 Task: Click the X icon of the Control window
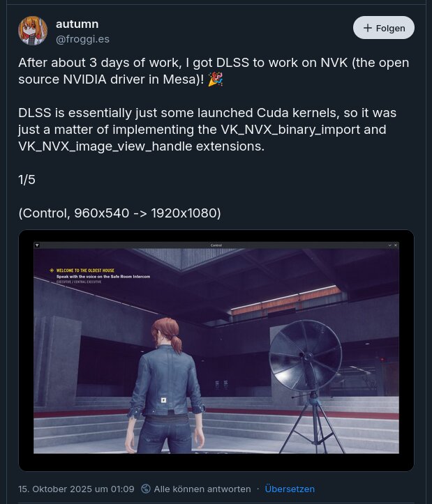tap(396, 245)
